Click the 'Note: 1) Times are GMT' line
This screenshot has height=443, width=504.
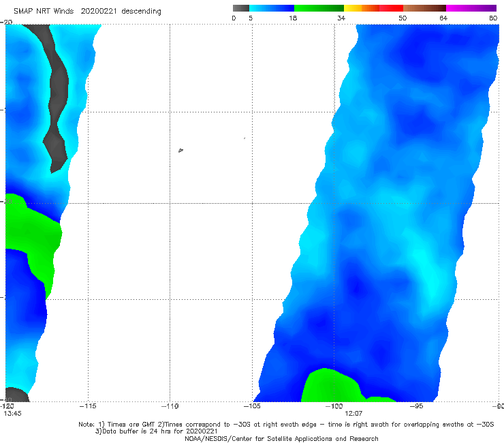(x=286, y=425)
